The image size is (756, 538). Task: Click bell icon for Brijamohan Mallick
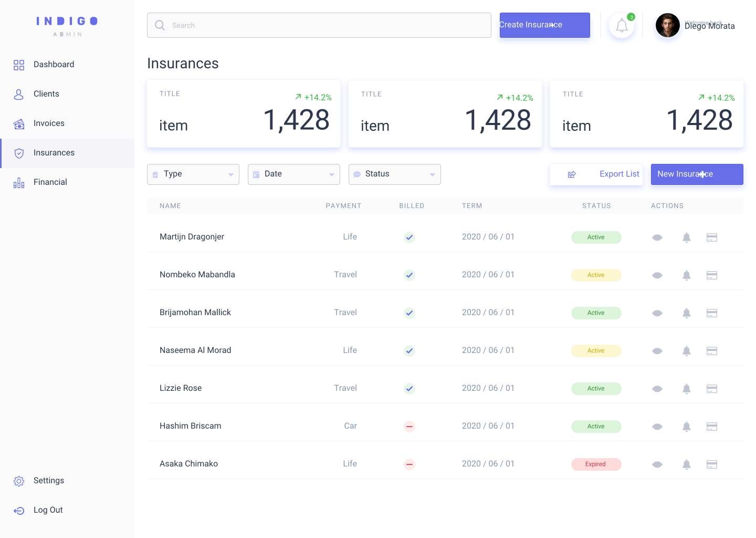[687, 313]
